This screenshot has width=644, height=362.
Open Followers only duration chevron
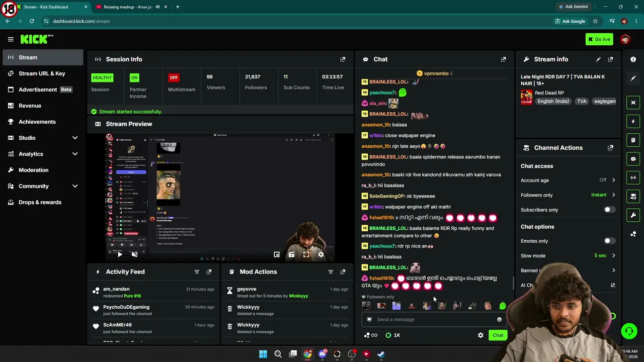tap(613, 195)
